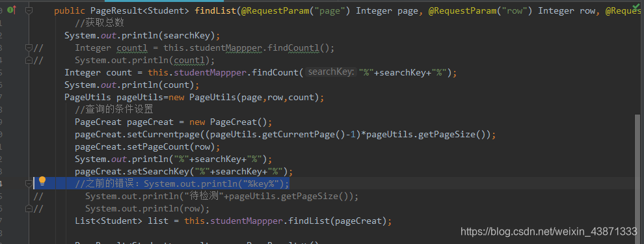Click 'PageResult<Student>' return type in signature
644x244 pixels.
[140, 10]
